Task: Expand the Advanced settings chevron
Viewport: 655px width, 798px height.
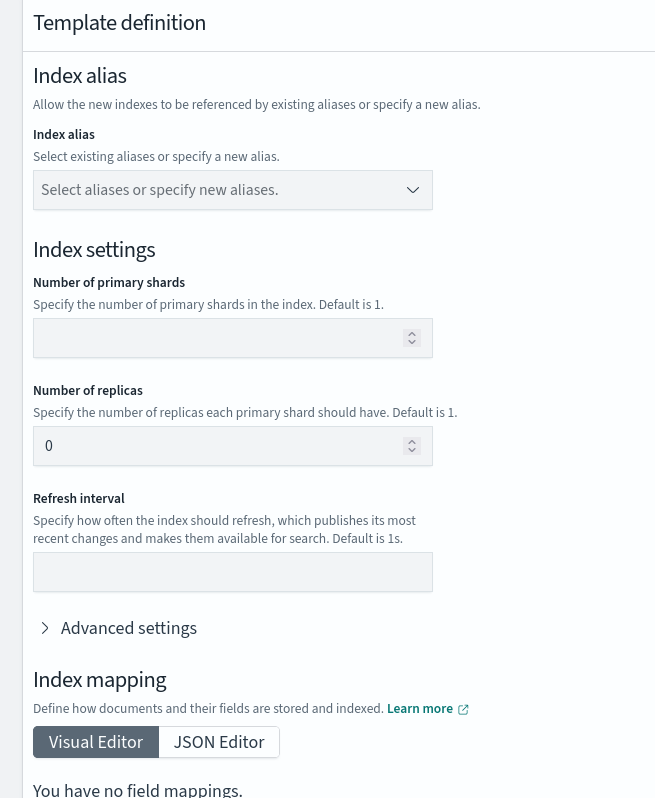Action: pos(45,628)
